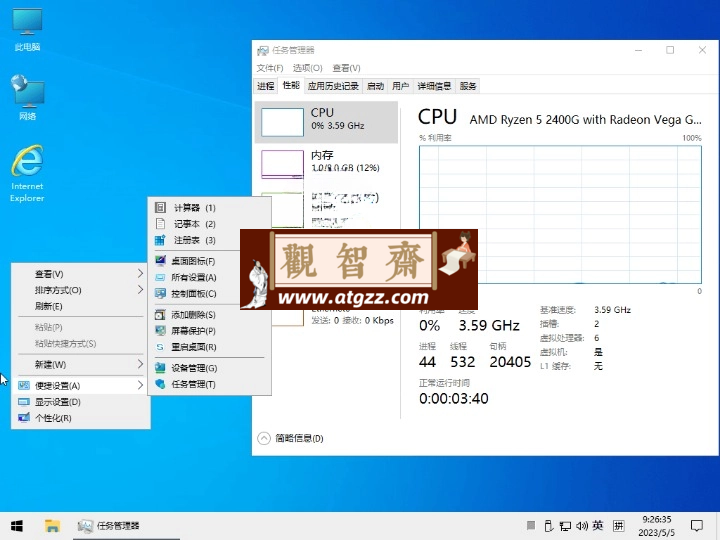Image resolution: width=720 pixels, height=540 pixels.
Task: Click the CPU utilization graph
Action: pos(560,214)
